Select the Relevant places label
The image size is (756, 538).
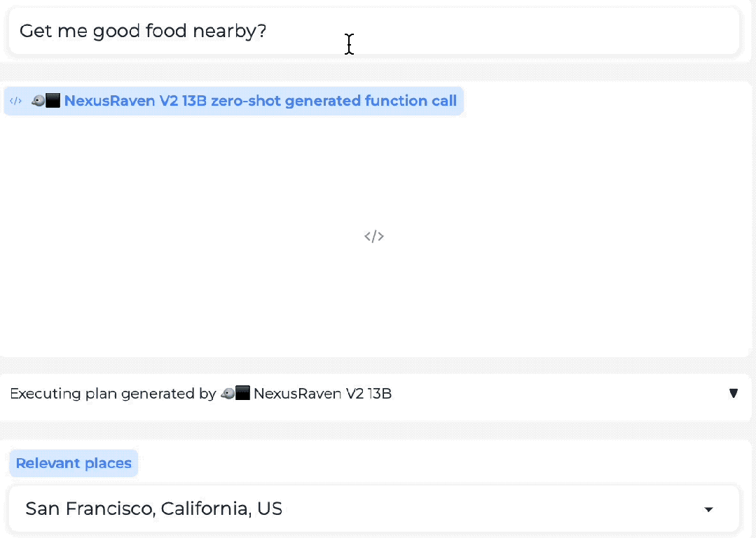coord(74,463)
